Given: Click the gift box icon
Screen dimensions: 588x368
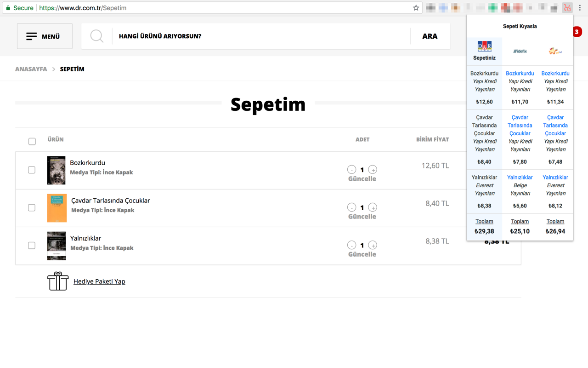Looking at the screenshot, I should coord(58,281).
